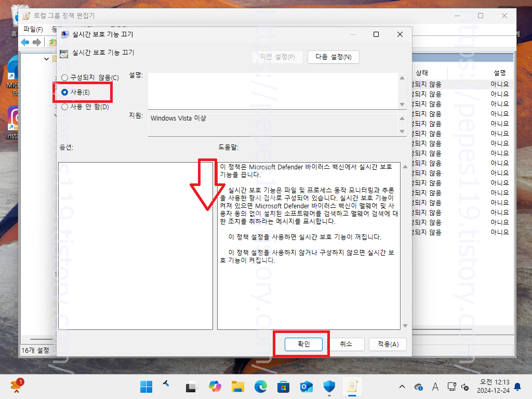
Task: Sort by the 설명 column header
Action: point(499,73)
